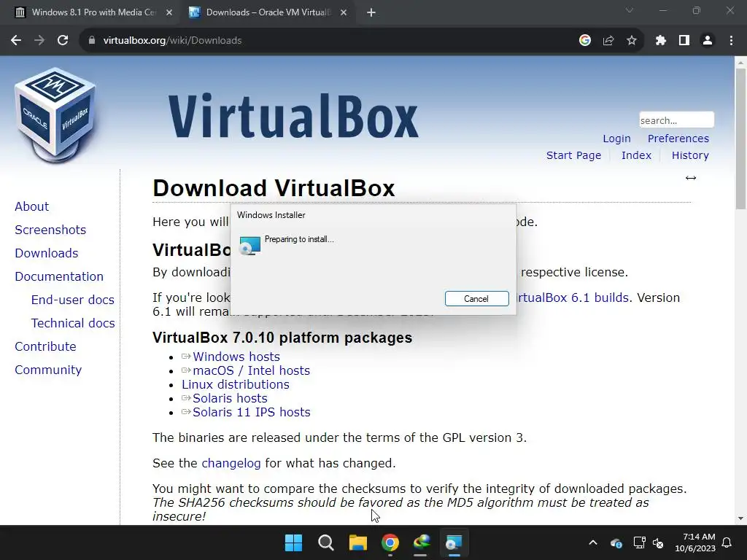Click the Google icon in the address bar

[x=585, y=41]
